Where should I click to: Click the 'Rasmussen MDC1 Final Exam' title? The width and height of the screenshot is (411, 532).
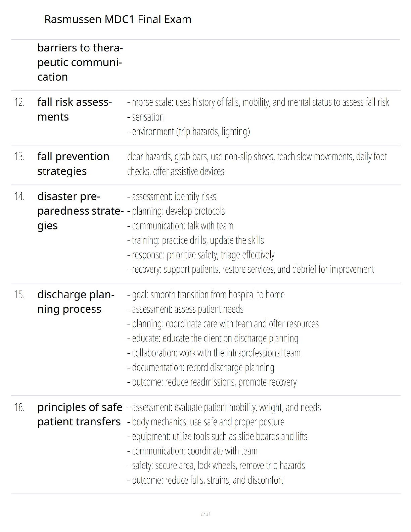(118, 19)
